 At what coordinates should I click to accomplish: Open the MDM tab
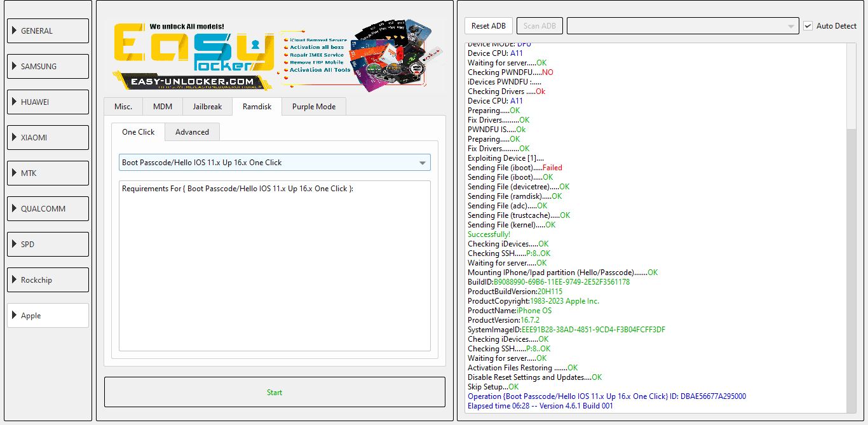[163, 107]
